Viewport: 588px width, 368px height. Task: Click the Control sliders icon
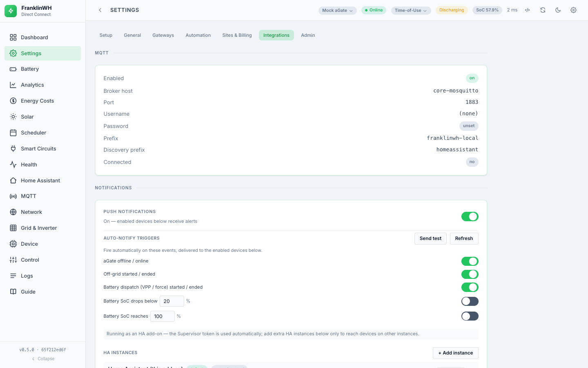13,260
